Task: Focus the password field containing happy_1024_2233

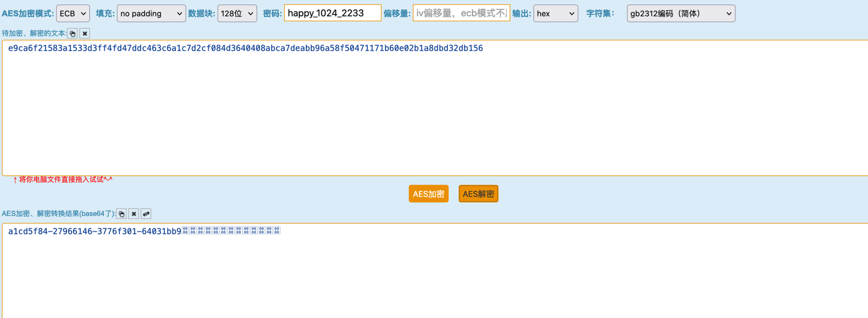Action: (332, 13)
